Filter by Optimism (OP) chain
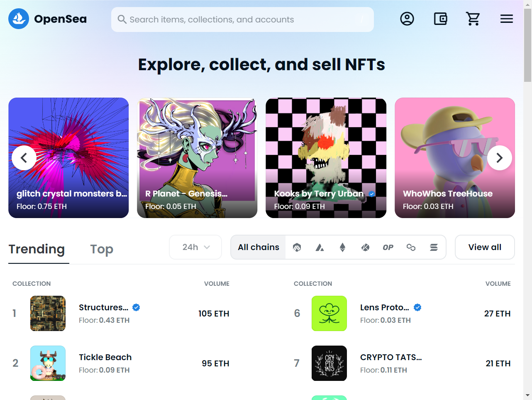 (388, 248)
